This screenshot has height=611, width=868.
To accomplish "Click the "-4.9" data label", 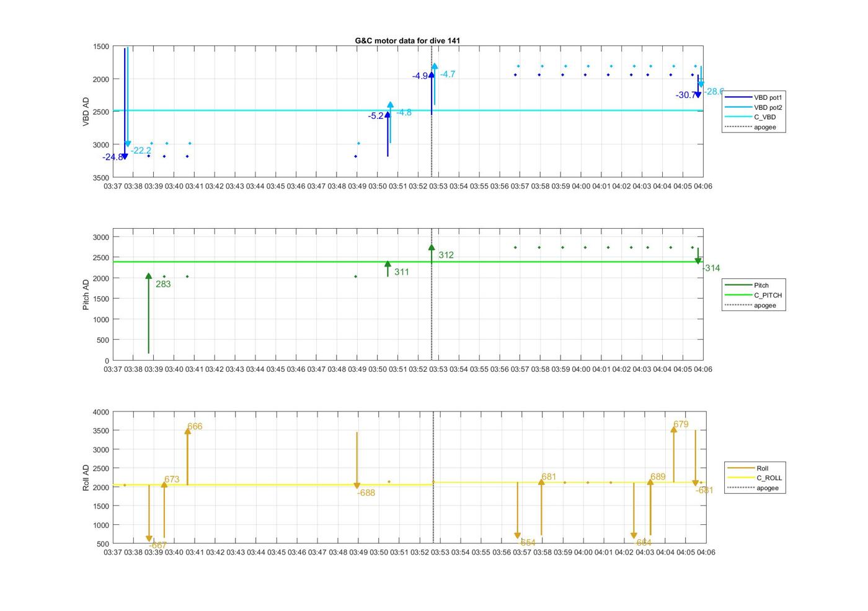I will click(x=420, y=76).
